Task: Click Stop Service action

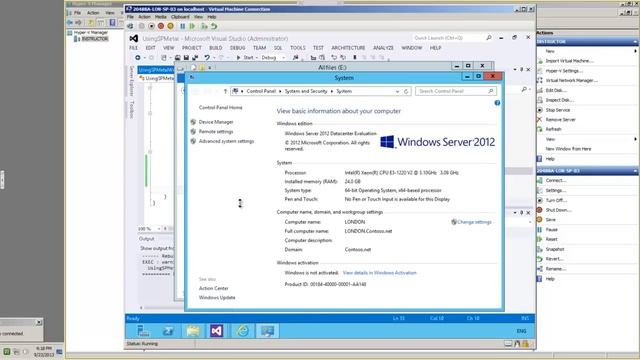Action: click(558, 110)
